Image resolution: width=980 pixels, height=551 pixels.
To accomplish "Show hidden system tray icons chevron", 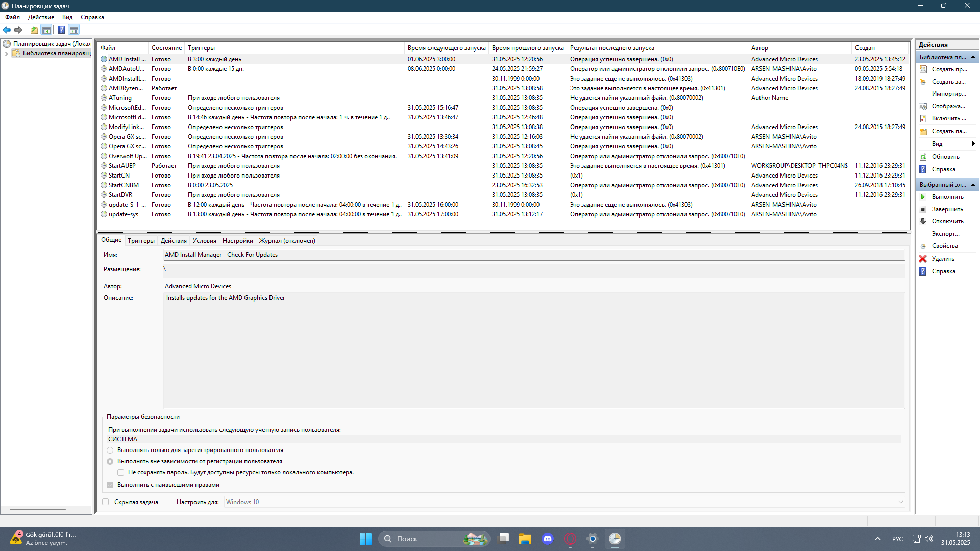I will point(877,539).
